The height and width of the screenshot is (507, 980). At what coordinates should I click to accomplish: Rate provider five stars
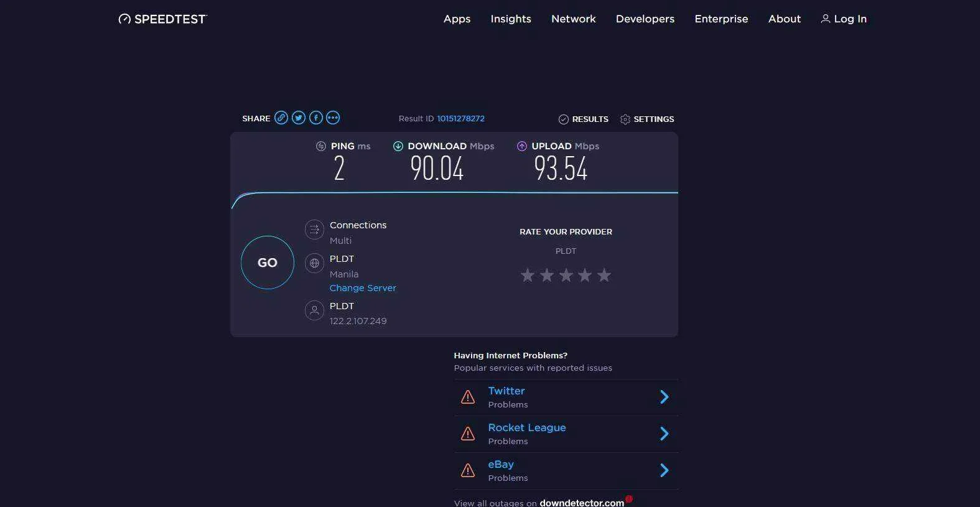tap(604, 275)
